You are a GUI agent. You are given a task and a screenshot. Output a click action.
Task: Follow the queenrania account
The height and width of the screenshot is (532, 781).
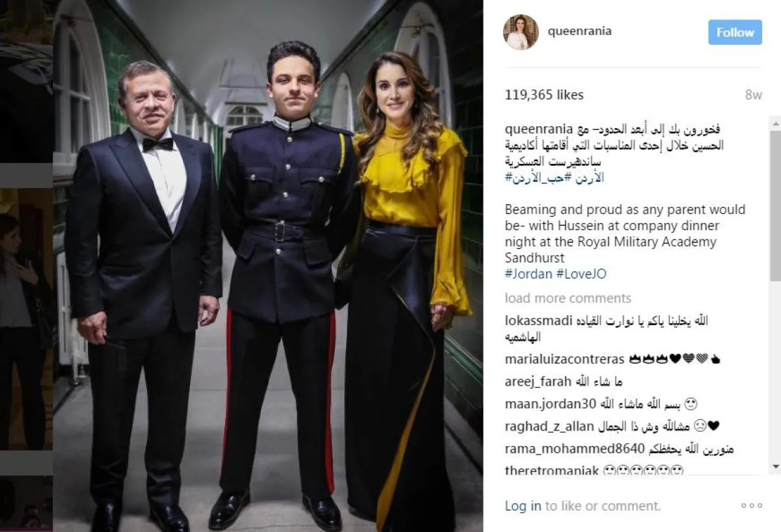(x=735, y=33)
